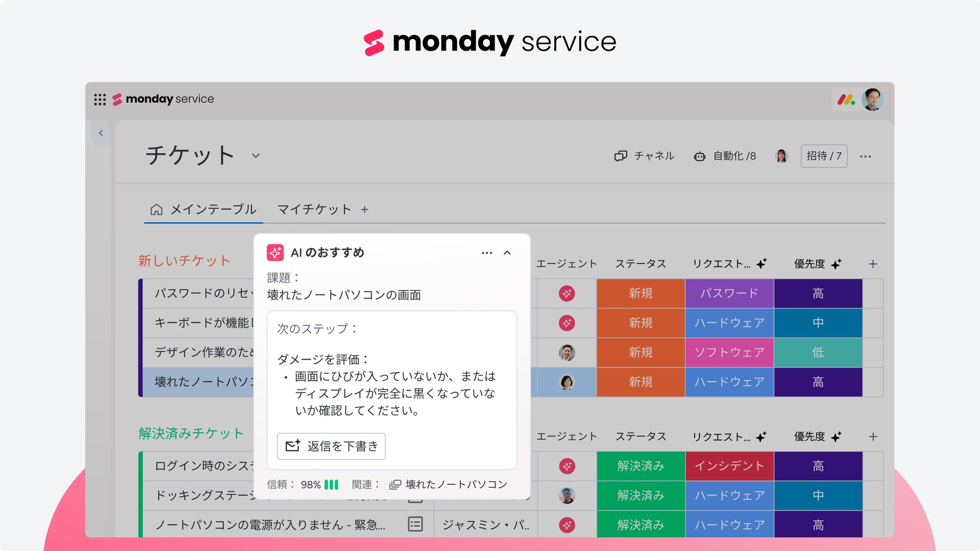Collapse the left sidebar arrow
980x551 pixels.
click(101, 133)
